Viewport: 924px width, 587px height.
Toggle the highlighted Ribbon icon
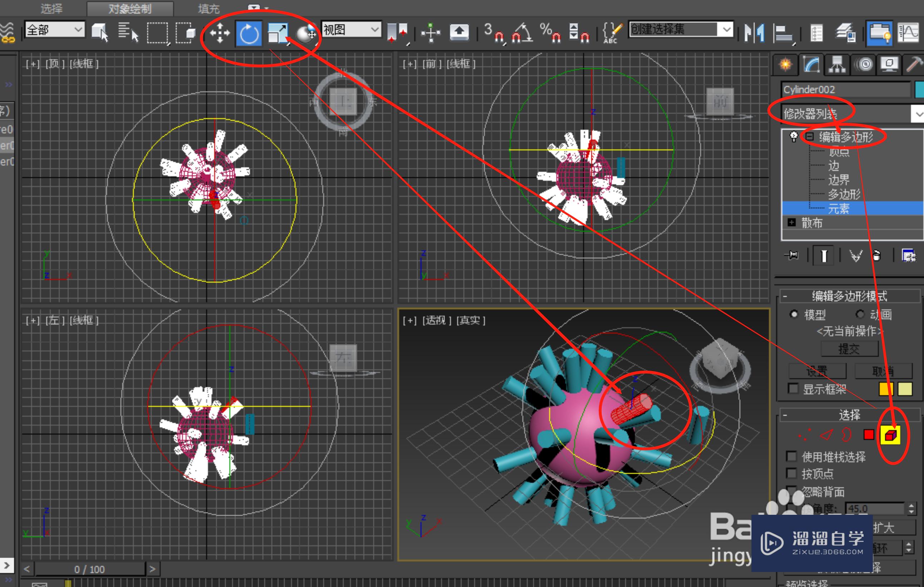point(879,33)
